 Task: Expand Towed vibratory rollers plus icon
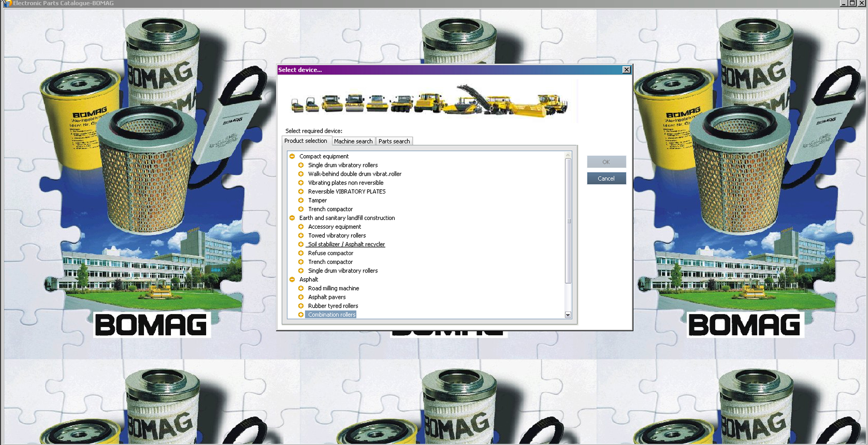[301, 236]
